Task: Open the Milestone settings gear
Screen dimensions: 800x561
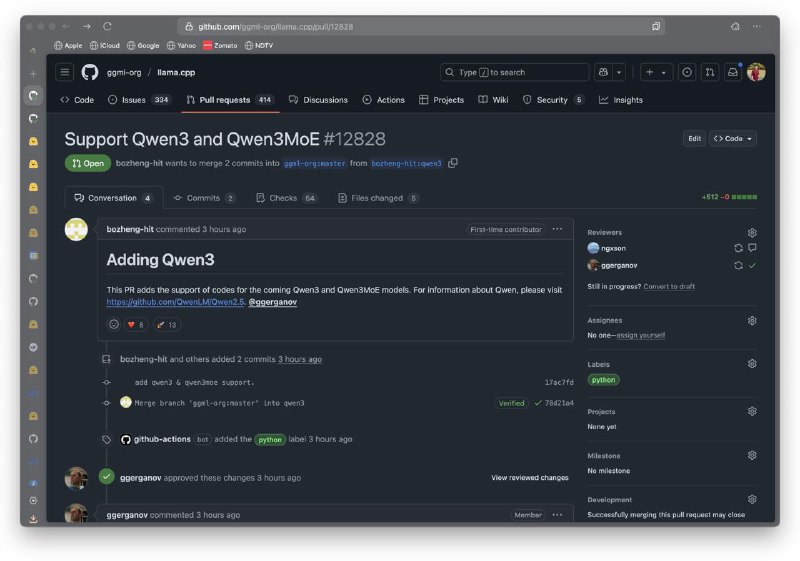Action: (x=752, y=455)
